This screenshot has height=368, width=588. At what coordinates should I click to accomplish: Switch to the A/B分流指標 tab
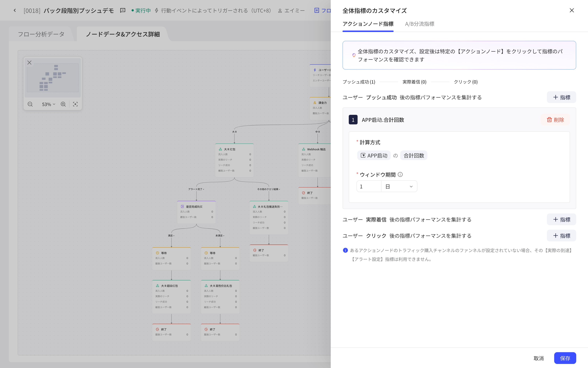point(419,24)
